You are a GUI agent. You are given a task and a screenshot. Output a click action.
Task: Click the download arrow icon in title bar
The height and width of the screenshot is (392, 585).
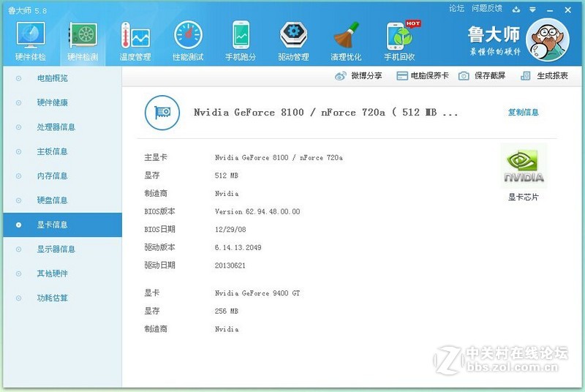point(516,10)
